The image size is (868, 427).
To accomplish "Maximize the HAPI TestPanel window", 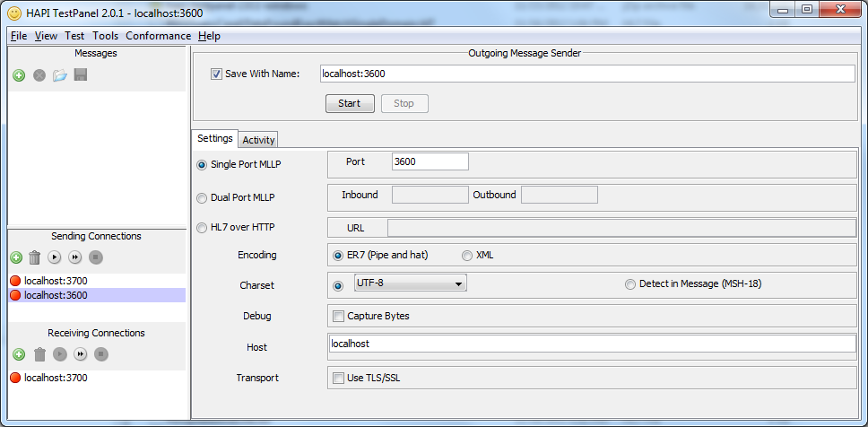I will [x=806, y=10].
